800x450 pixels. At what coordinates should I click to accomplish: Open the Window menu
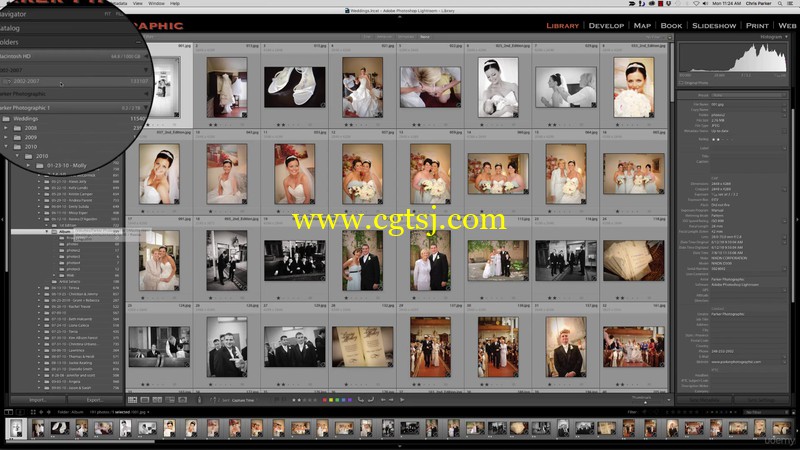[x=156, y=3]
